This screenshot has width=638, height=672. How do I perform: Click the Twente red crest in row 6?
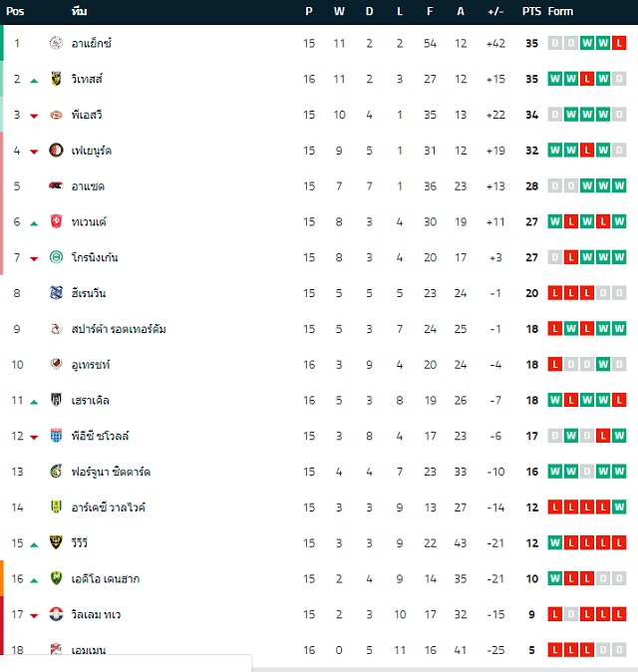(56, 221)
